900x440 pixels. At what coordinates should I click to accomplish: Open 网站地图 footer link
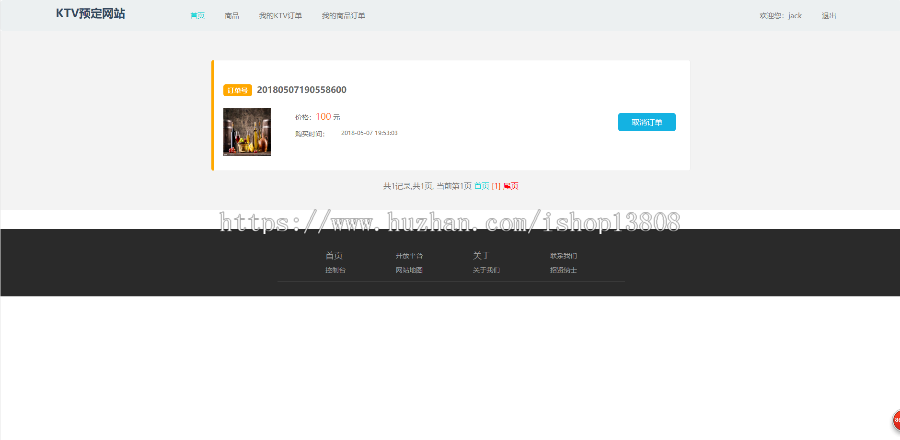409,270
